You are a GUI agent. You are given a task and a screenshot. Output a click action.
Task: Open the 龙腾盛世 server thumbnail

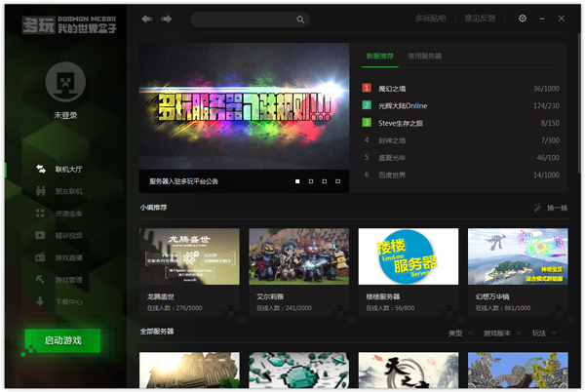pyautogui.click(x=189, y=256)
